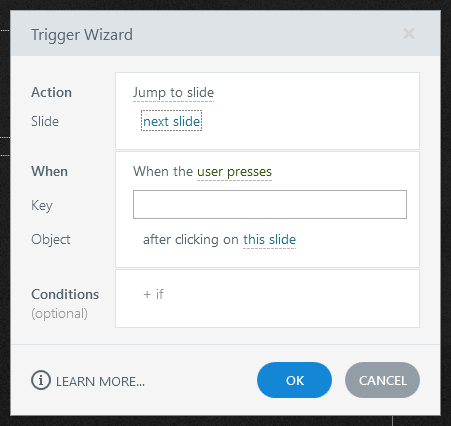This screenshot has width=451, height=426.
Task: Change the "user presses" trigger event
Action: (x=234, y=172)
